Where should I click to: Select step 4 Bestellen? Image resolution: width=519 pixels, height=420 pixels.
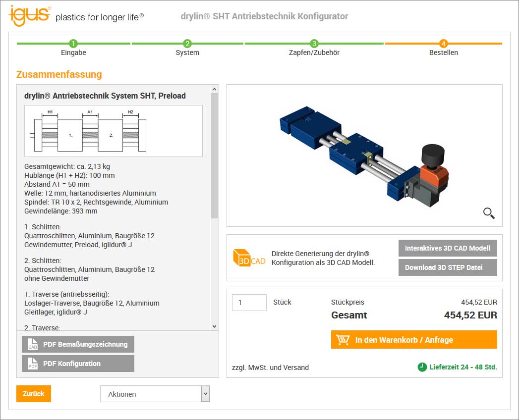pyautogui.click(x=443, y=44)
